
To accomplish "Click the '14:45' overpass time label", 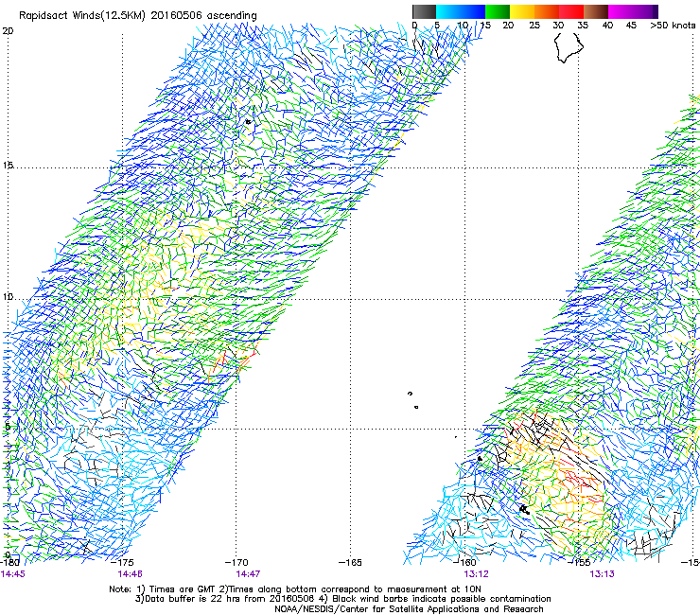I will pos(13,574).
